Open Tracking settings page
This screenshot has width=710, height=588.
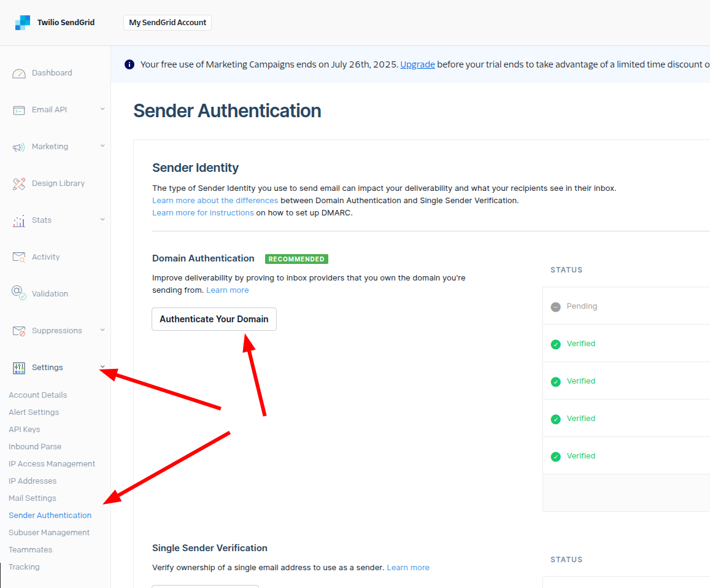coord(24,567)
